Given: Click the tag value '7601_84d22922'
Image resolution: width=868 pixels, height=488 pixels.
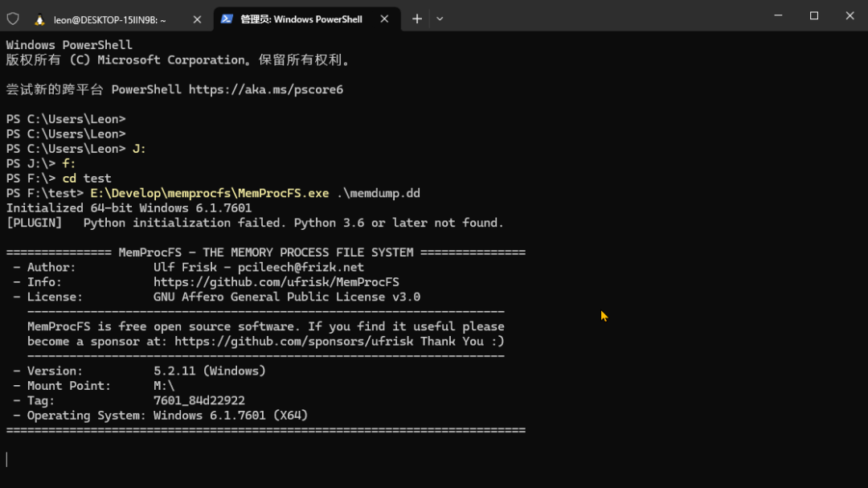Looking at the screenshot, I should tap(199, 400).
